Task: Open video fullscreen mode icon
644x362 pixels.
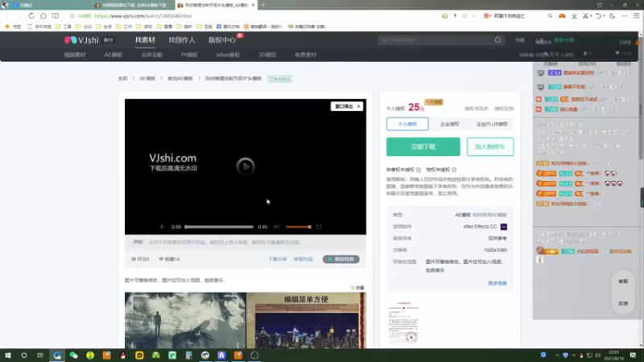Action: (319, 227)
